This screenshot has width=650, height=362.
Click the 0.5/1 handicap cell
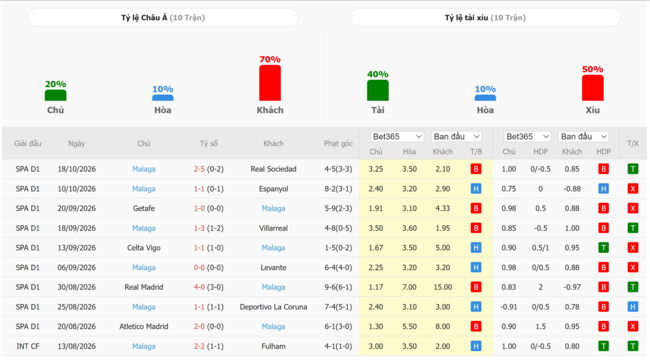[541, 248]
